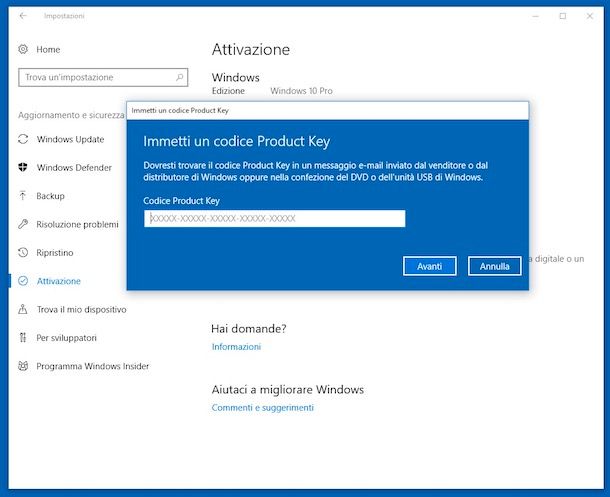Close the Impostazioni window
The height and width of the screenshot is (497, 610).
point(590,16)
